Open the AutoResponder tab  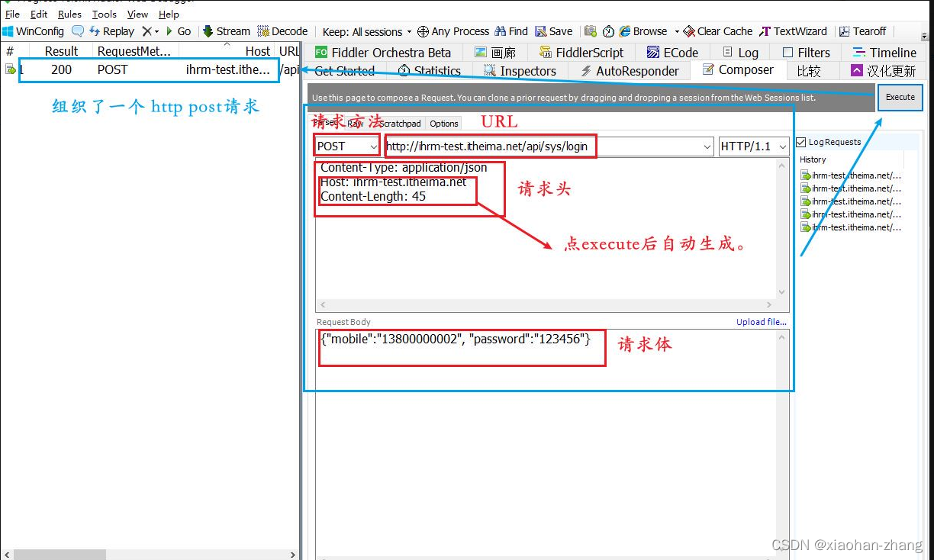[630, 71]
